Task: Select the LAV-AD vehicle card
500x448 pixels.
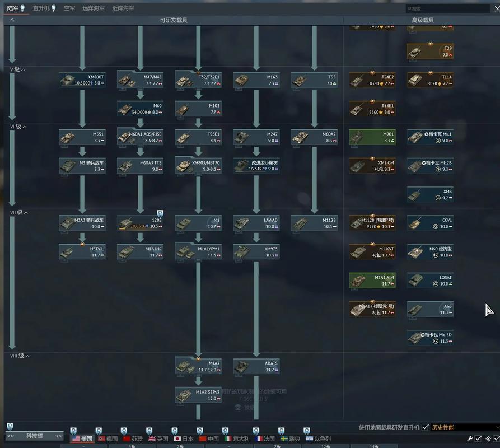Action: (256, 223)
